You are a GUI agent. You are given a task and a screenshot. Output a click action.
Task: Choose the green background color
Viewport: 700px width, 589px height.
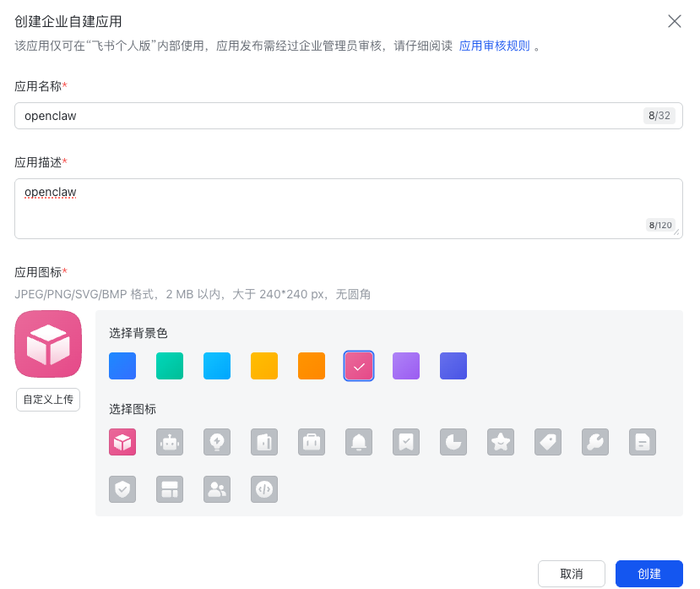[170, 366]
